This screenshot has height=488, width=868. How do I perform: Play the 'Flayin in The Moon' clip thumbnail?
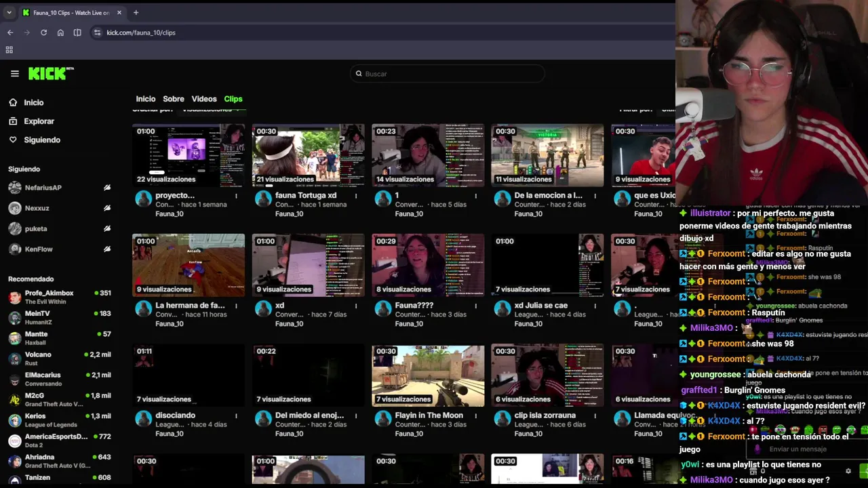click(428, 375)
